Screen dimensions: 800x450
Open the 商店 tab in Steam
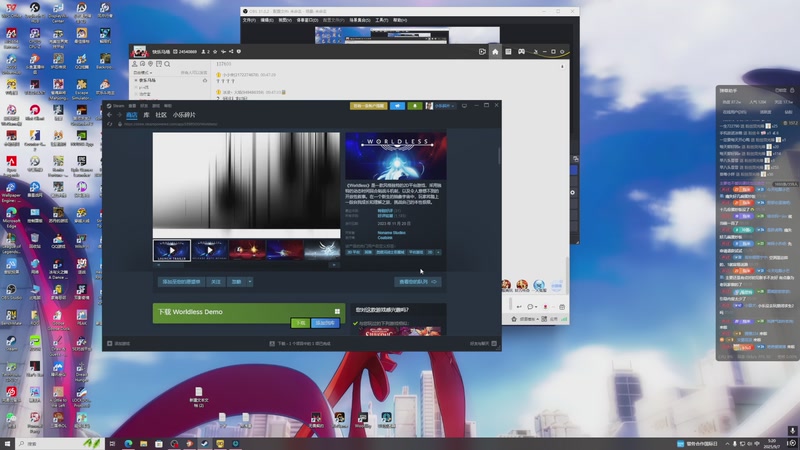pyautogui.click(x=132, y=115)
